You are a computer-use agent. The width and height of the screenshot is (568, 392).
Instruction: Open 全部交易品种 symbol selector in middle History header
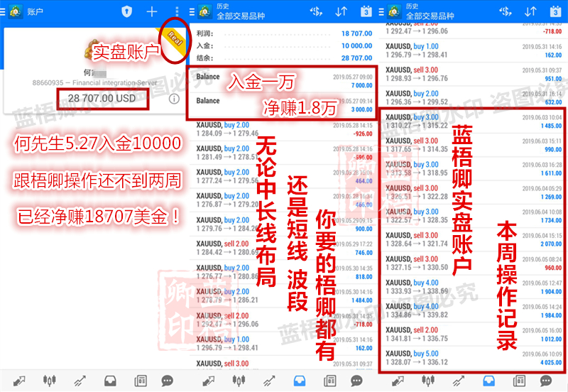241,16
